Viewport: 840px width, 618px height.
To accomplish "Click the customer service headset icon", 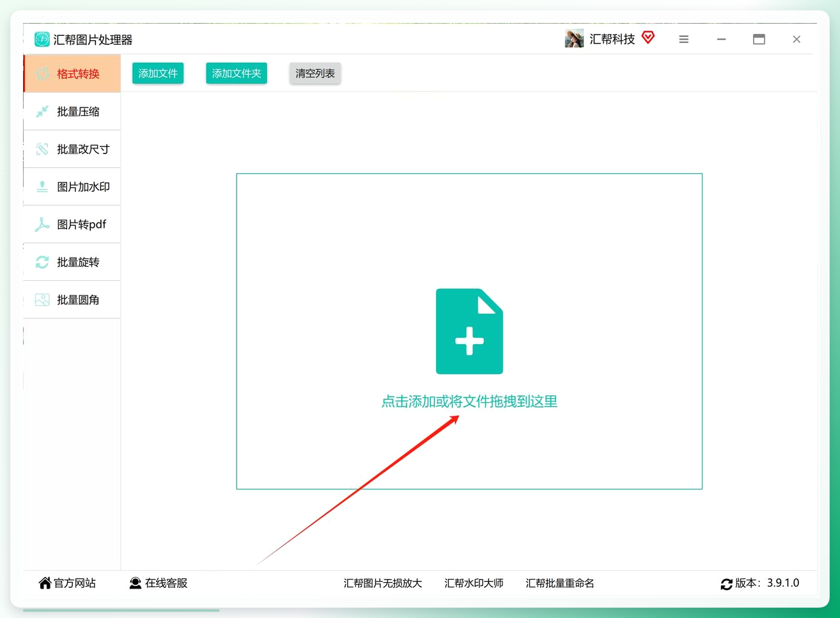I will 136,583.
